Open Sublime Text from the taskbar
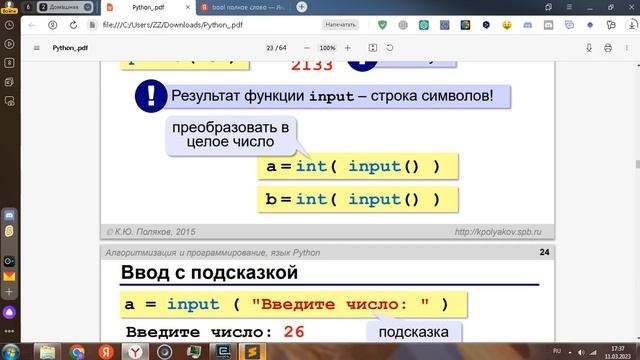Image resolution: width=640 pixels, height=360 pixels. (252, 352)
